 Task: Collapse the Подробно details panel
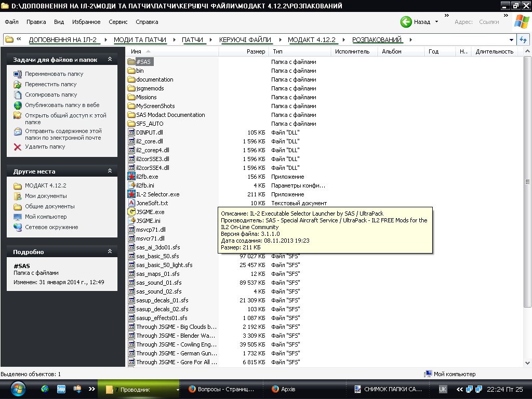point(110,251)
